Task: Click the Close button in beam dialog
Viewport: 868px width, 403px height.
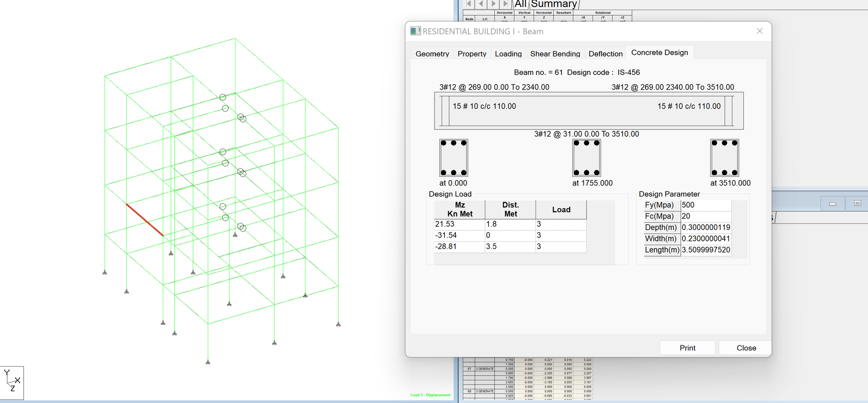Action: [746, 348]
